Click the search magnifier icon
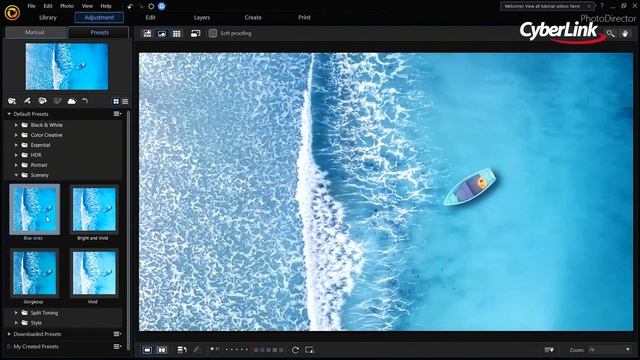This screenshot has height=360, width=640. coord(611,33)
